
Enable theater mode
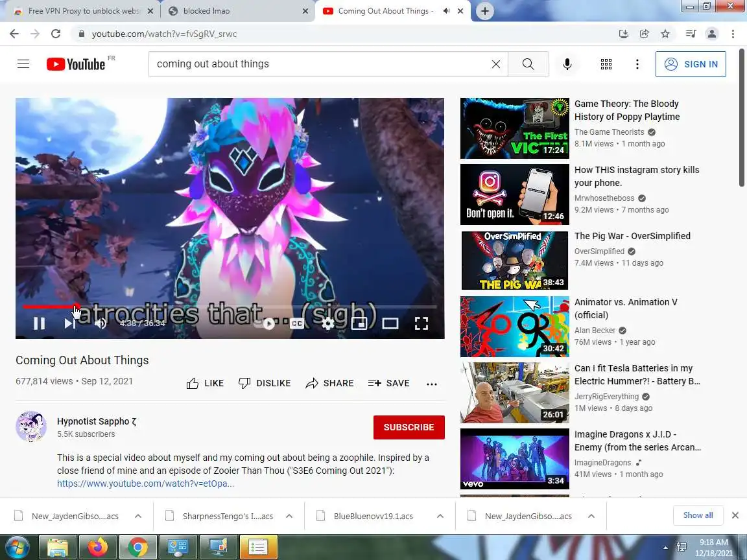390,323
